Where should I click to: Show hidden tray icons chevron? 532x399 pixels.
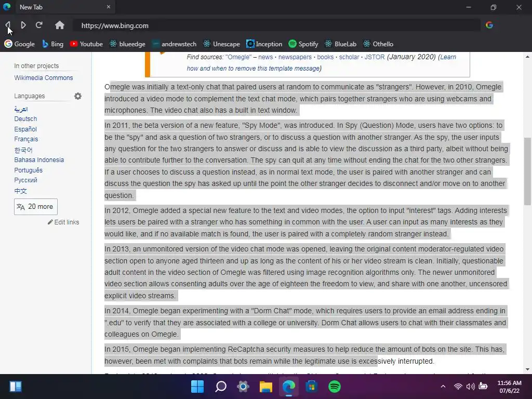[x=443, y=387]
